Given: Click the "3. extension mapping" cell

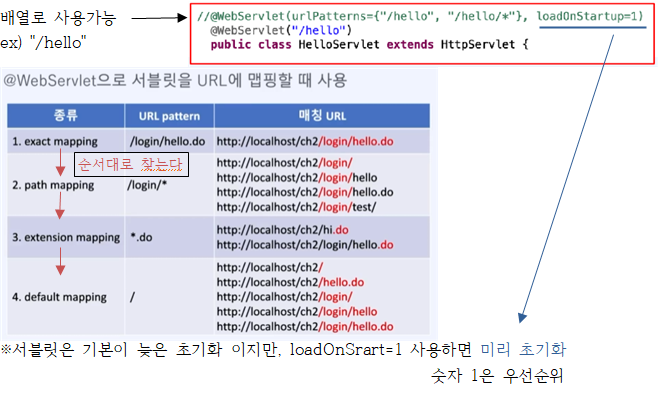Looking at the screenshot, I should [66, 237].
